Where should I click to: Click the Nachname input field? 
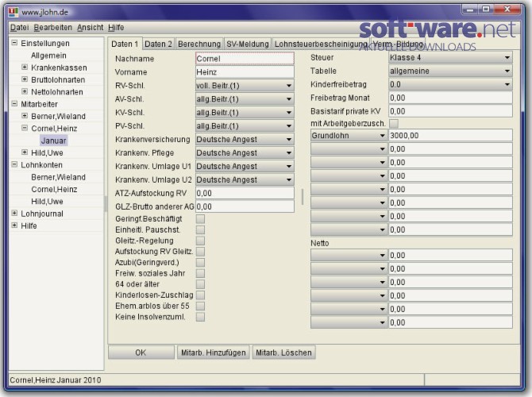pyautogui.click(x=245, y=59)
